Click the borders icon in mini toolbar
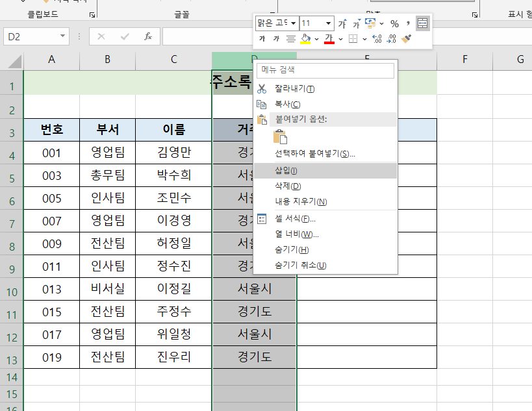The image size is (532, 411). [353, 39]
